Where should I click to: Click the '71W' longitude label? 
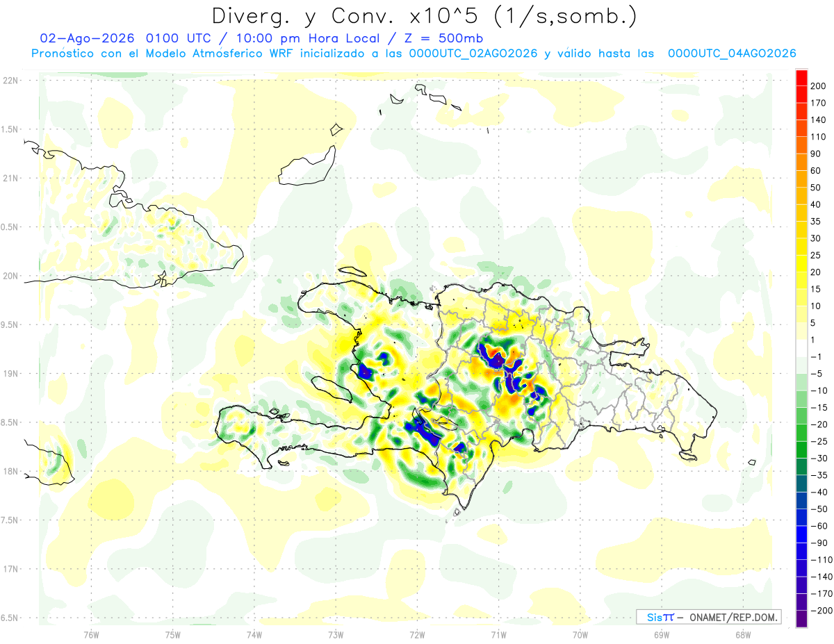pos(498,635)
